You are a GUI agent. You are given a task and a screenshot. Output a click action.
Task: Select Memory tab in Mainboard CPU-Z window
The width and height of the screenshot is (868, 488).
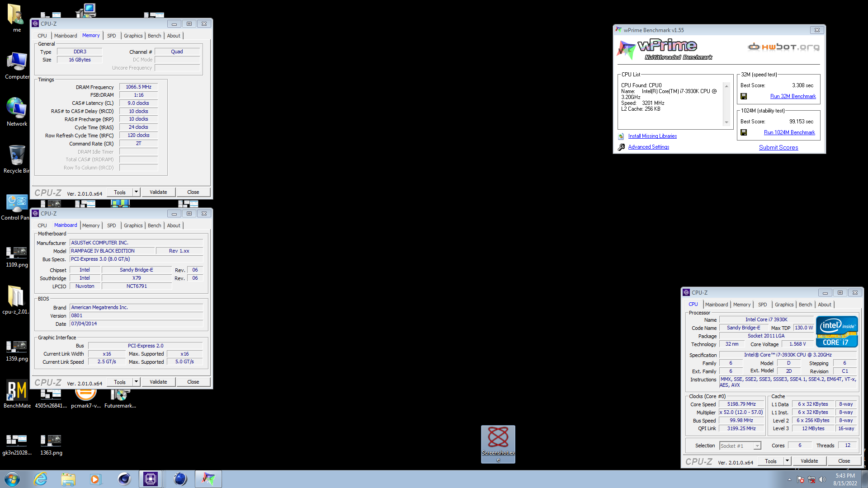point(91,225)
